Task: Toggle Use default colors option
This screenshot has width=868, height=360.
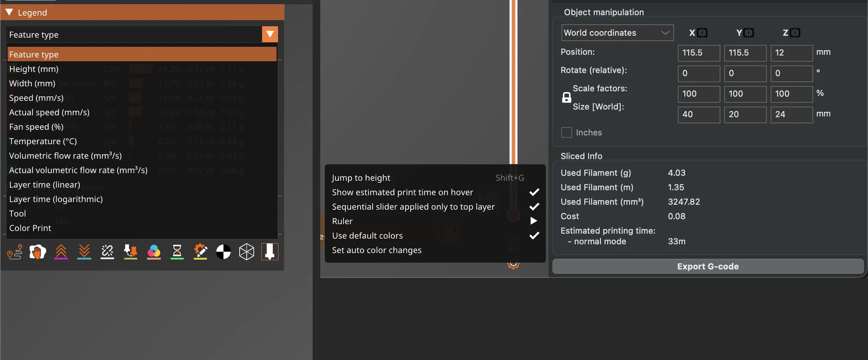Action: pos(435,236)
